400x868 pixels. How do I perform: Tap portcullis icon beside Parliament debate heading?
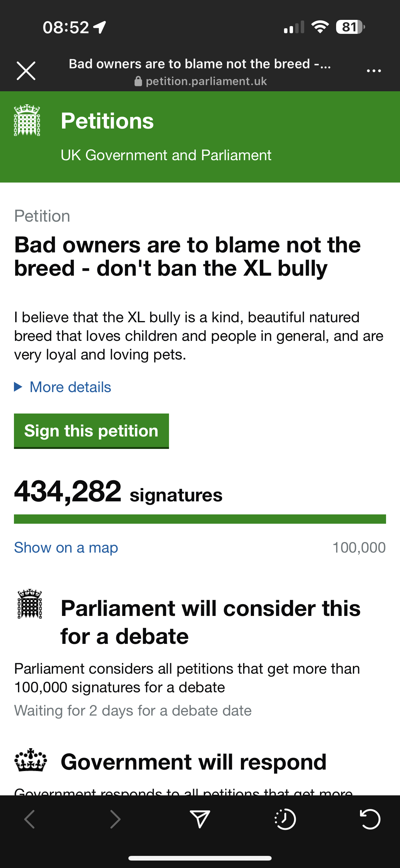30,604
